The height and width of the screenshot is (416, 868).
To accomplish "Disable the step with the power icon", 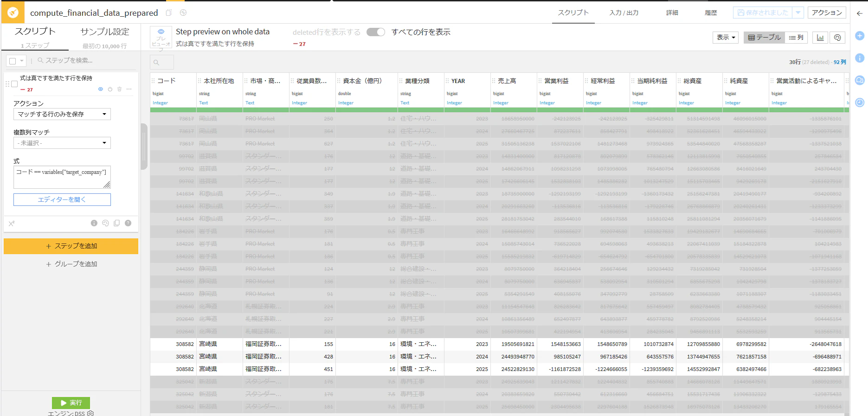I will click(110, 89).
